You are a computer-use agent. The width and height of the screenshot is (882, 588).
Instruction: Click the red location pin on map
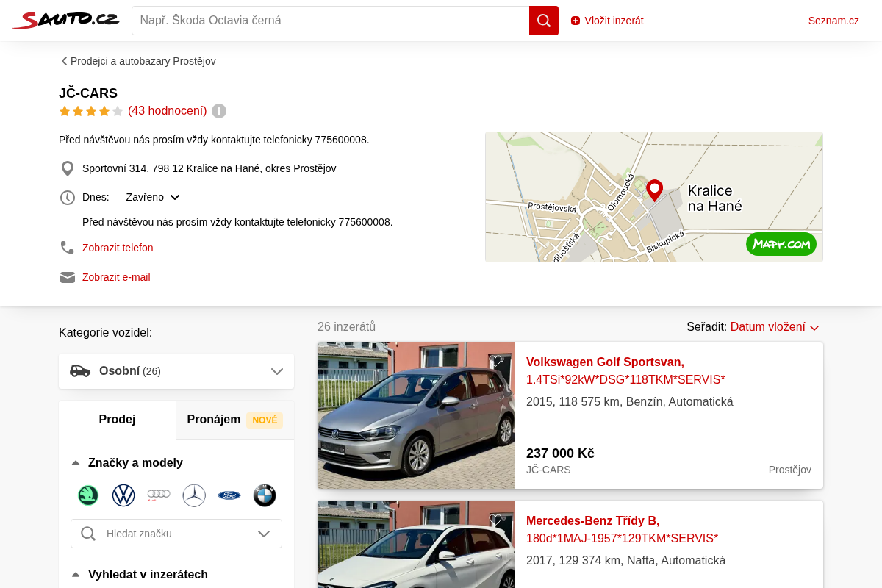[x=654, y=190]
